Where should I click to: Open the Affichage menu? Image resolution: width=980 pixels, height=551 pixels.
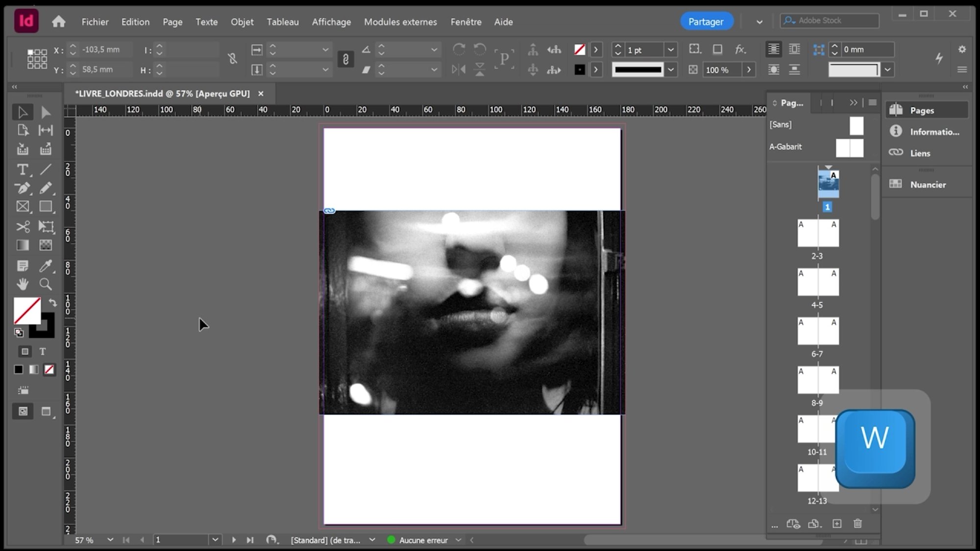point(331,22)
